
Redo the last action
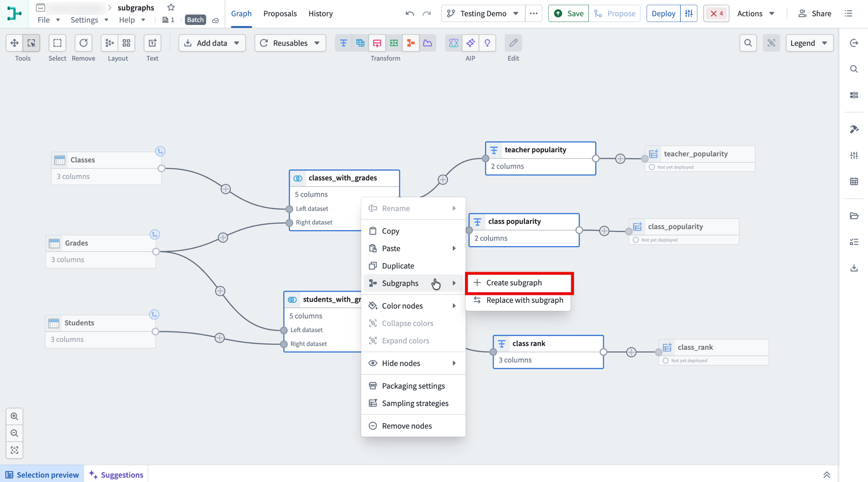coord(427,14)
